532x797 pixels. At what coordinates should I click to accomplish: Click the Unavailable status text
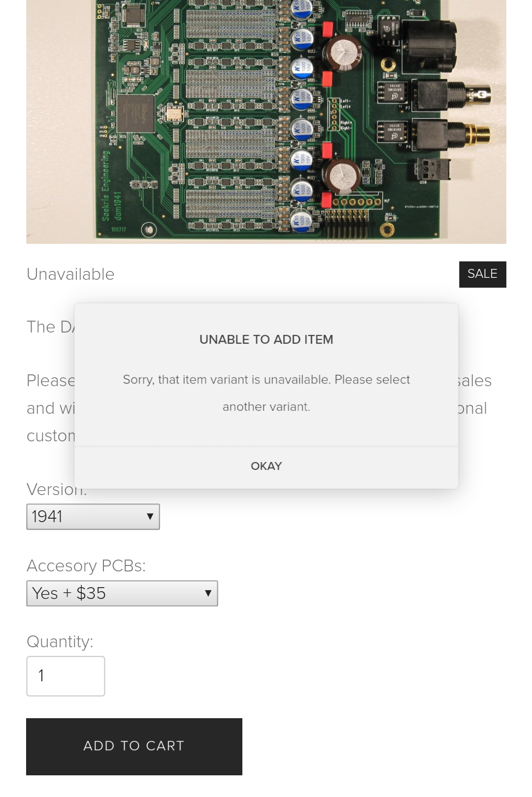pos(70,274)
